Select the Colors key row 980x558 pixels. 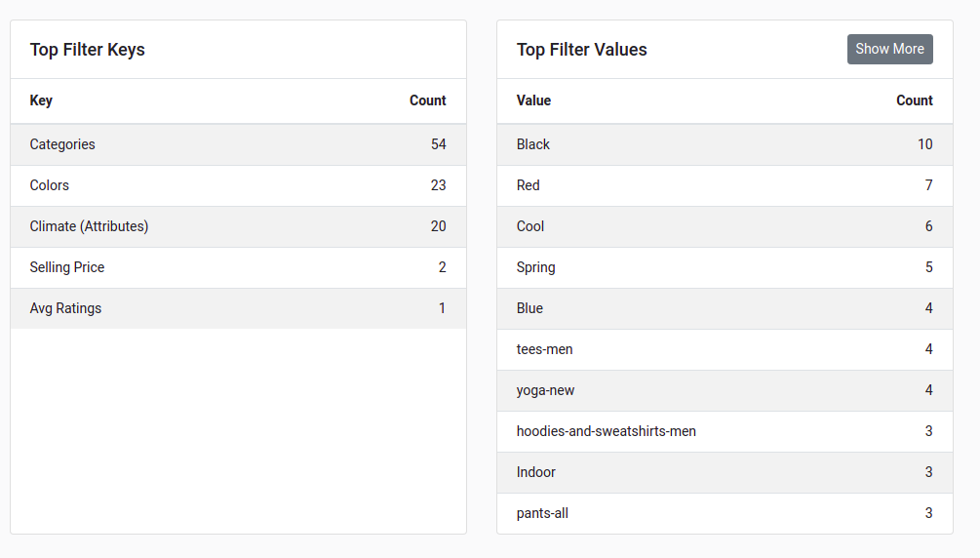click(238, 185)
